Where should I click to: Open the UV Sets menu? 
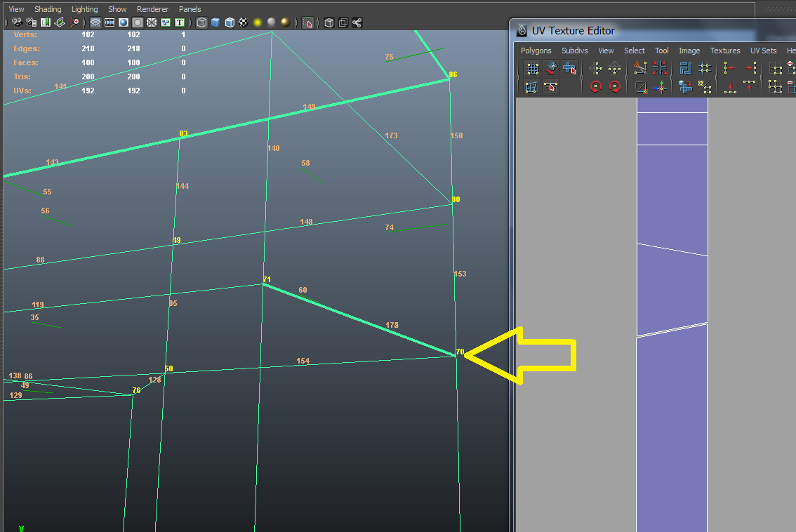763,51
